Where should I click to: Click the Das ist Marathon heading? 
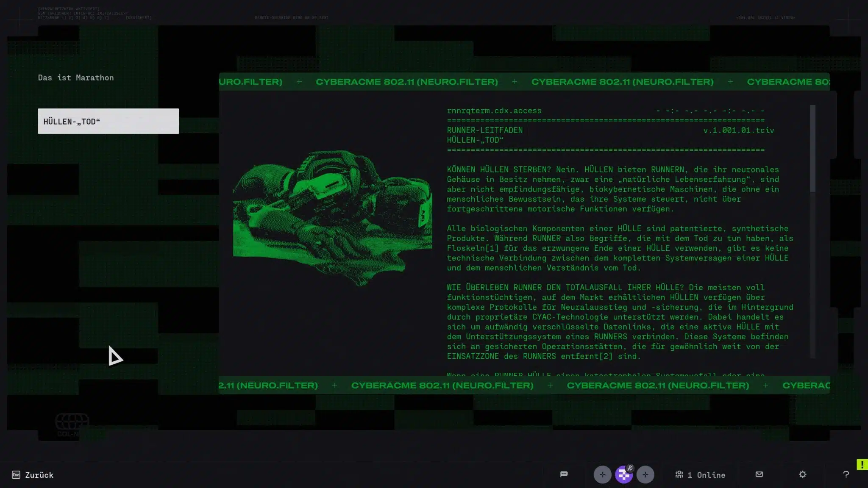tap(76, 78)
